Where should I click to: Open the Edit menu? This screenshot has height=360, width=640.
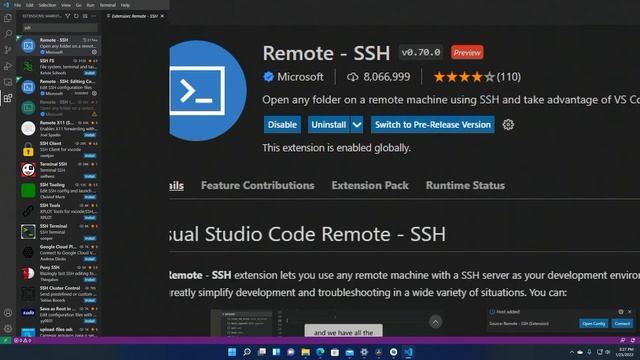(30, 5)
